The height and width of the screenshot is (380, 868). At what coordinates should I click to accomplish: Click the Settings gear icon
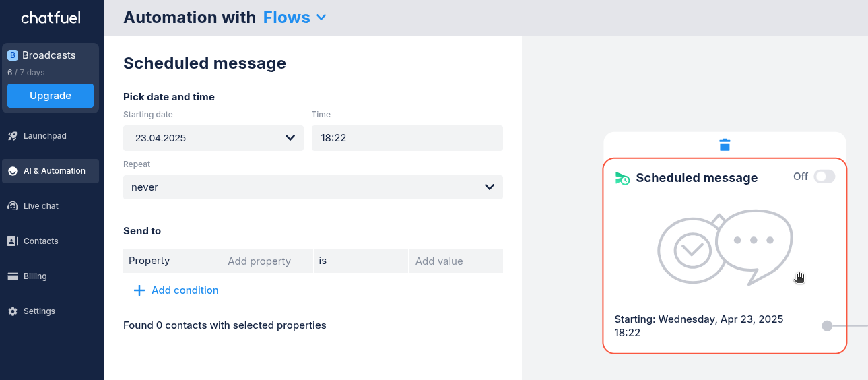click(12, 311)
